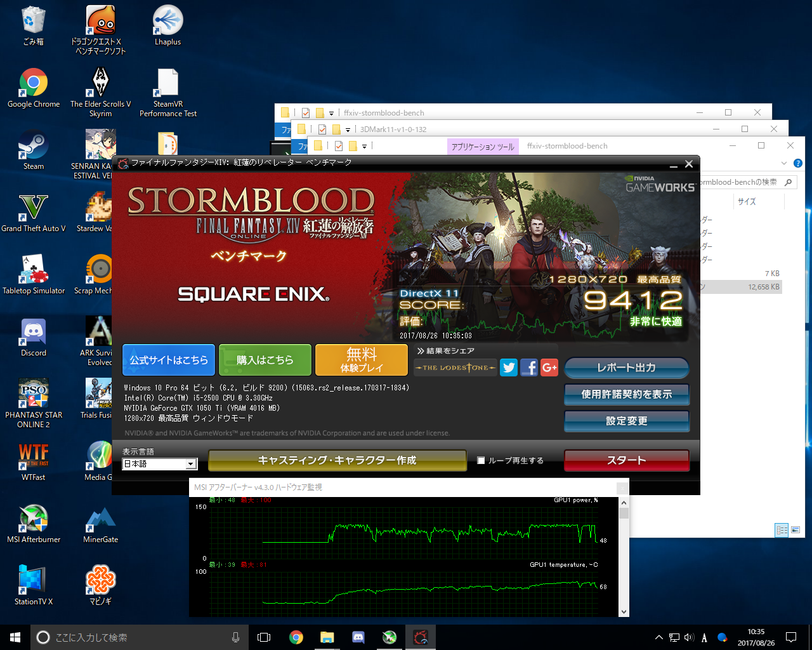Open quick access toolbar dropdown in 3DMark11 window
Viewport: 812px width, 650px height.
[348, 129]
